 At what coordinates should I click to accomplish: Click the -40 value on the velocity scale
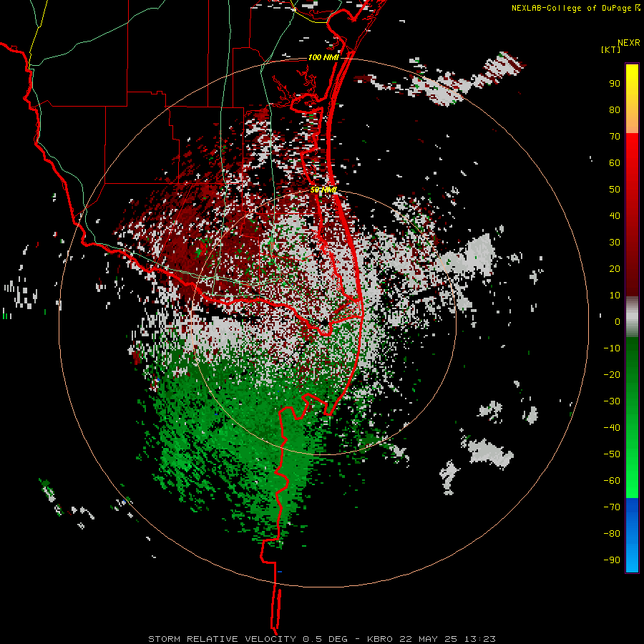pyautogui.click(x=612, y=428)
